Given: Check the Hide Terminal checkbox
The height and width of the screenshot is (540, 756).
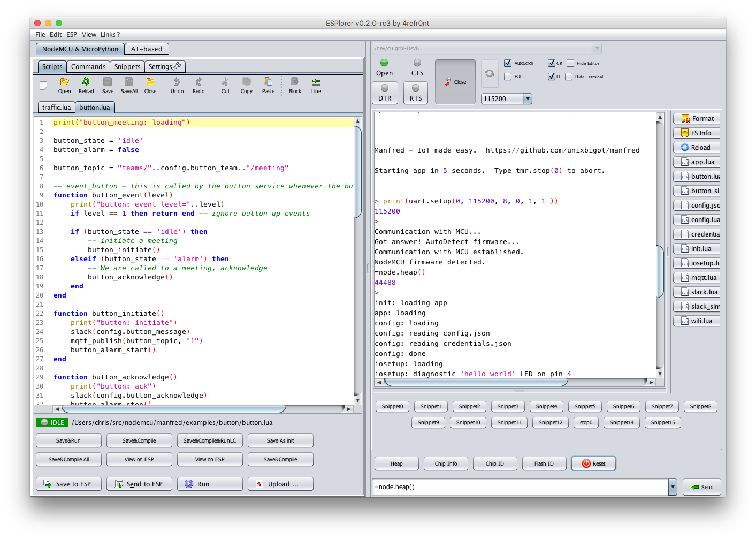Looking at the screenshot, I should pyautogui.click(x=569, y=77).
